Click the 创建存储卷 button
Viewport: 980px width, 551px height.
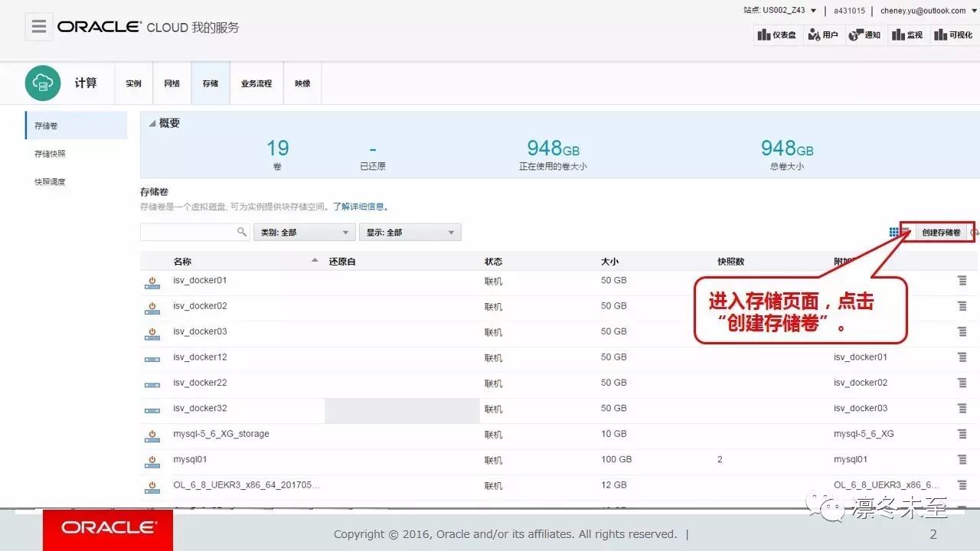tap(941, 232)
